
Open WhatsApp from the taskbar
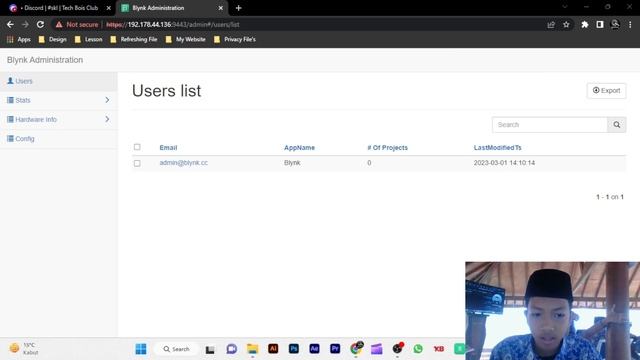pyautogui.click(x=418, y=349)
